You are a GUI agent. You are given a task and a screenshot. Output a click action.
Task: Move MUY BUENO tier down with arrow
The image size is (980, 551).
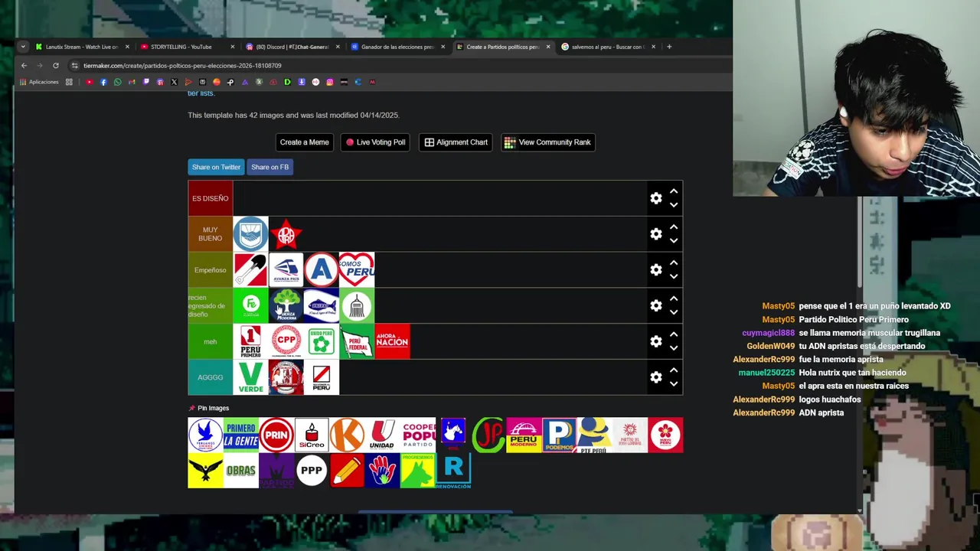pyautogui.click(x=674, y=241)
